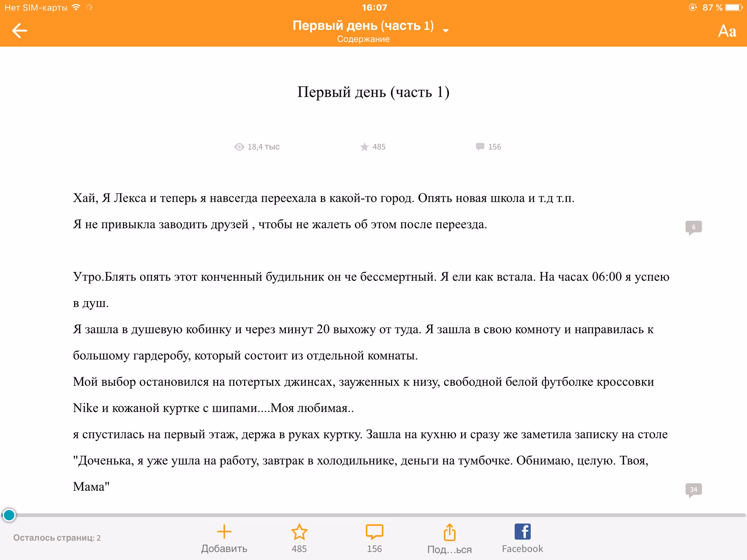Image resolution: width=747 pixels, height=560 pixels.
Task: Tap Осталось страниц: 2 indicator
Action: pyautogui.click(x=57, y=538)
